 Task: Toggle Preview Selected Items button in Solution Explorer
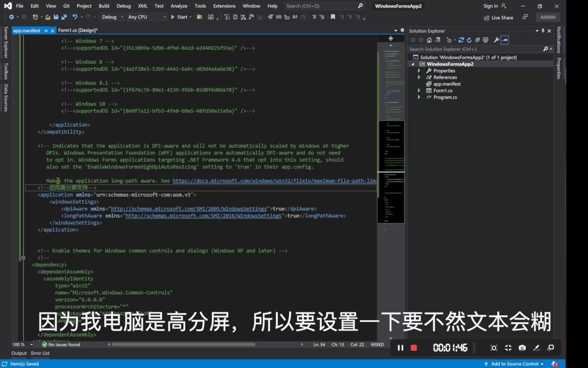point(505,40)
